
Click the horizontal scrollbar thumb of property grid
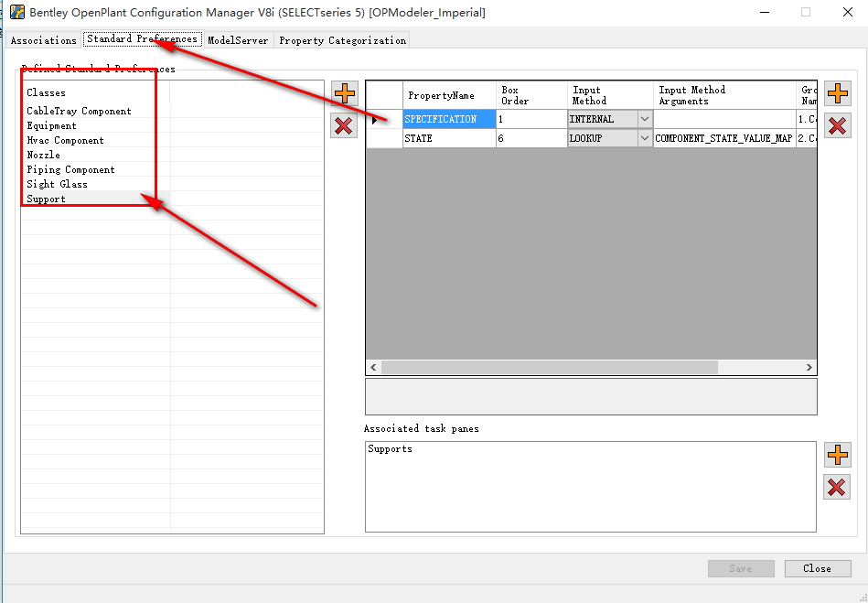549,367
